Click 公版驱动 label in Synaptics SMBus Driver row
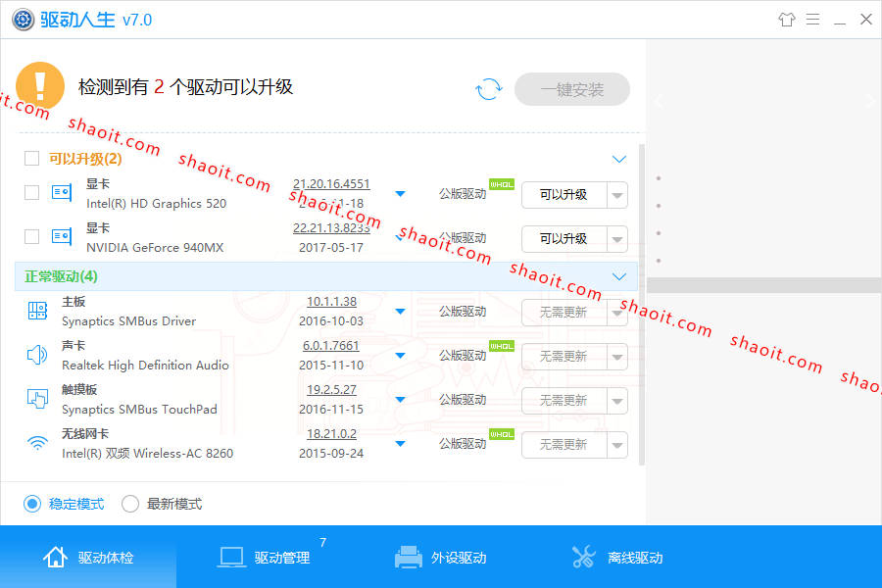The width and height of the screenshot is (882, 588). point(463,312)
